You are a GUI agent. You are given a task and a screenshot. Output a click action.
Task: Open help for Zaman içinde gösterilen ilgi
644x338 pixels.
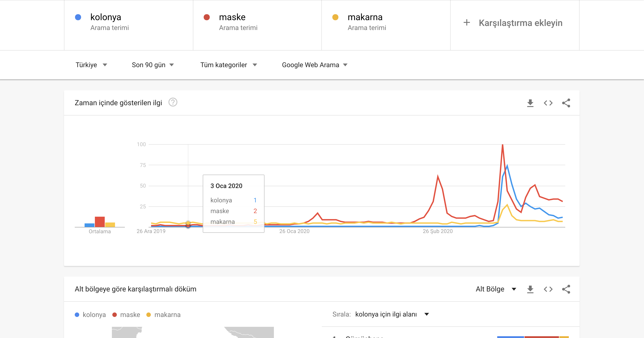click(x=173, y=102)
